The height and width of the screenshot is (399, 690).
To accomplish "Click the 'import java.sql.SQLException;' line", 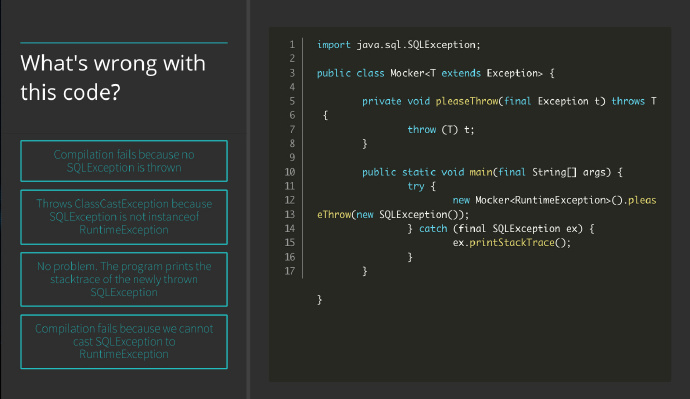I will (x=399, y=45).
